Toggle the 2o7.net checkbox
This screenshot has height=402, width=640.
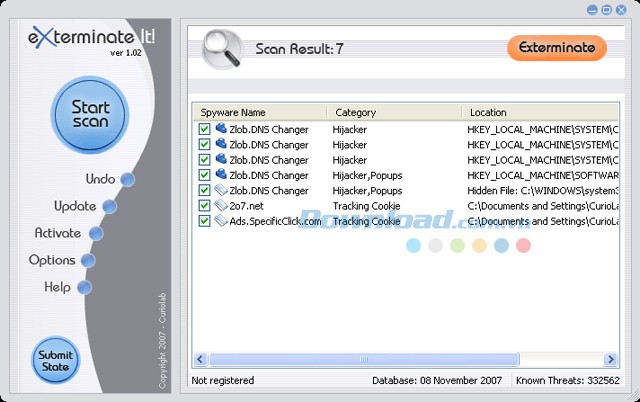click(x=205, y=206)
